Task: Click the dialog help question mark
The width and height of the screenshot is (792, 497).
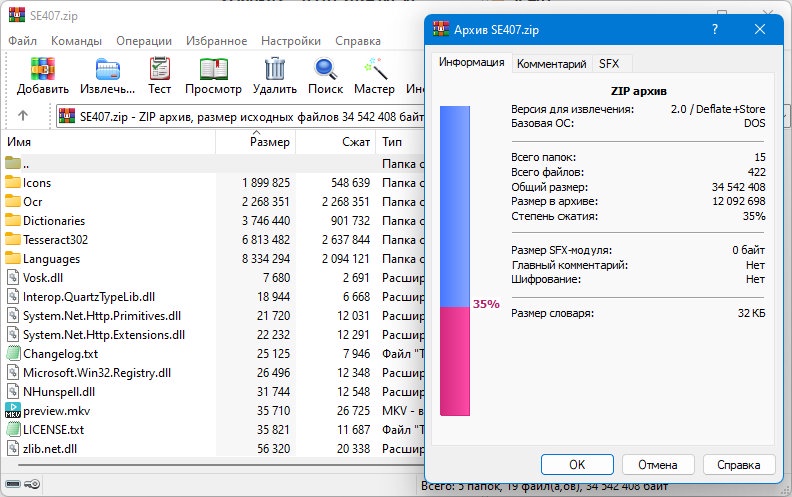Action: [x=715, y=29]
